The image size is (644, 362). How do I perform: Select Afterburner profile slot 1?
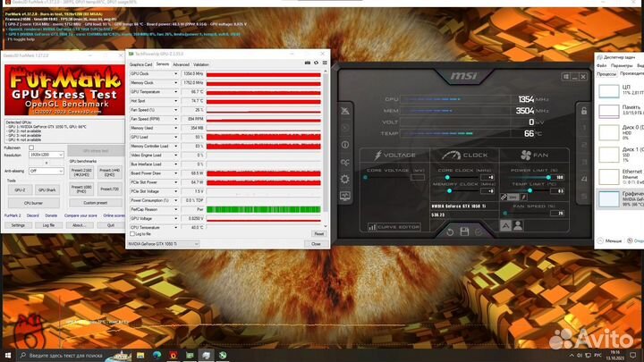(x=583, y=128)
